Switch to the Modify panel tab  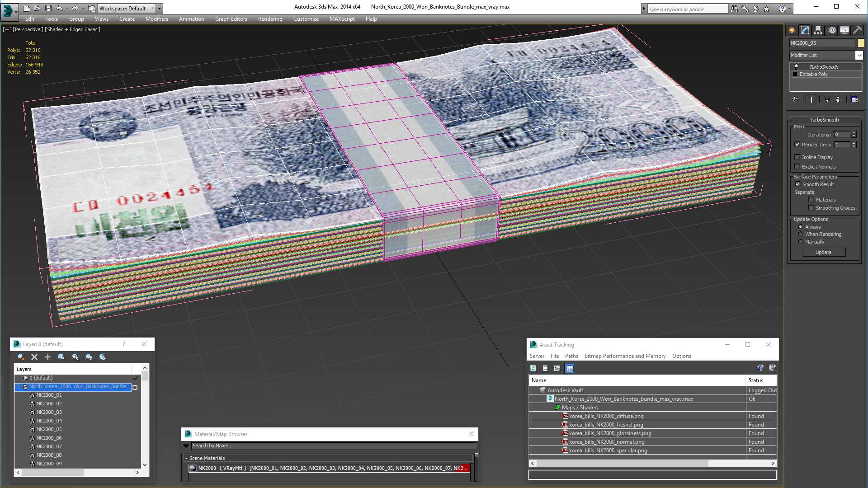[805, 30]
